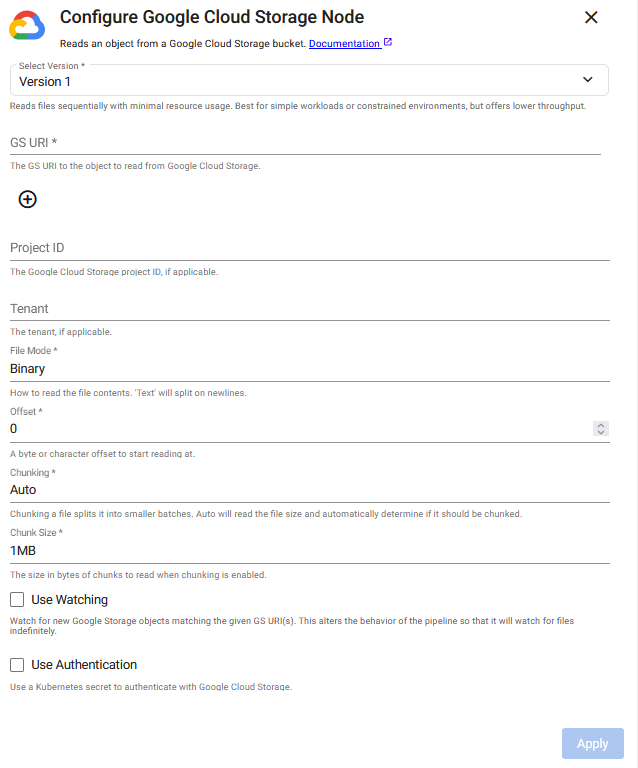Click the external link icon beside Documentation

pyautogui.click(x=388, y=43)
